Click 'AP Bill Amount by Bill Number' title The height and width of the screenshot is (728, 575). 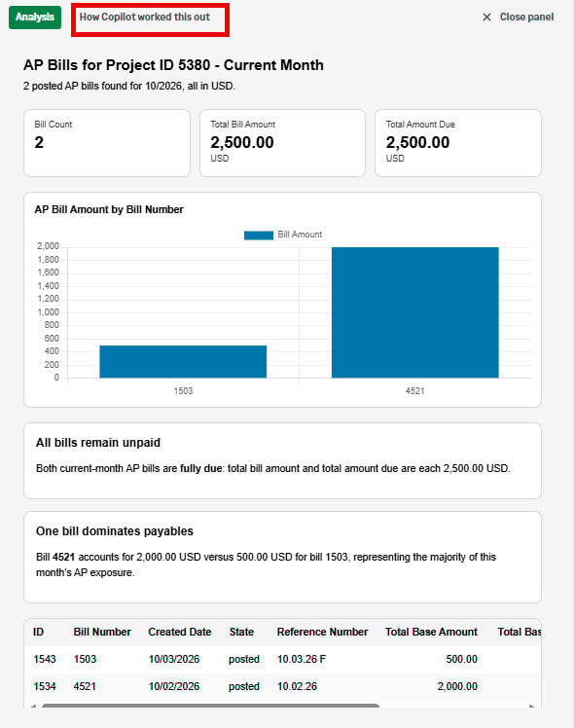[x=109, y=209]
